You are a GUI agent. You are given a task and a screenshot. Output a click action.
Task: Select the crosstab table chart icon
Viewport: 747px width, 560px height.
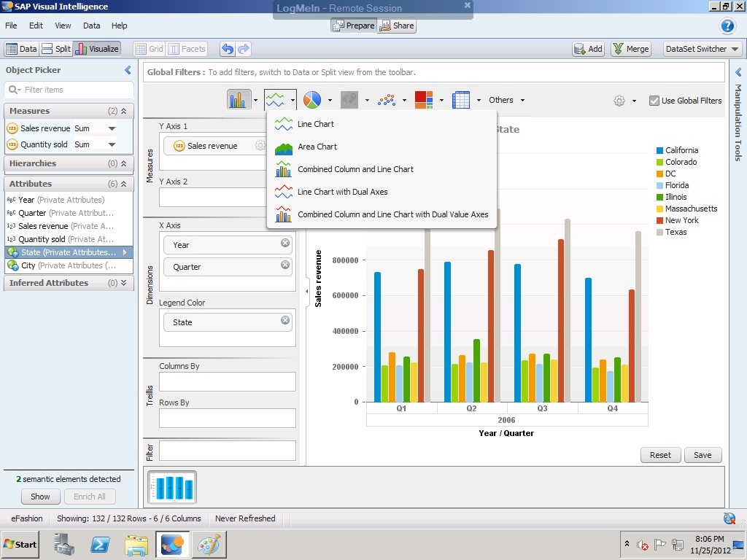[x=461, y=100]
